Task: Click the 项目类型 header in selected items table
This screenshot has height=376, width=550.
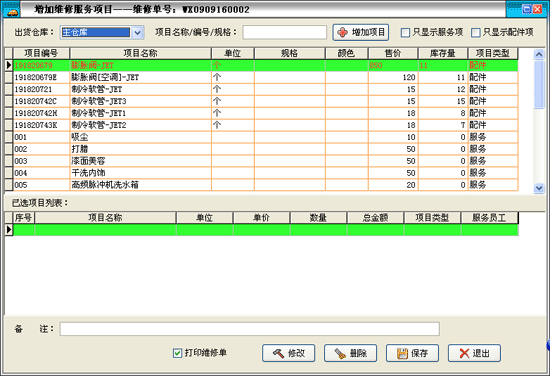Action: (432, 218)
